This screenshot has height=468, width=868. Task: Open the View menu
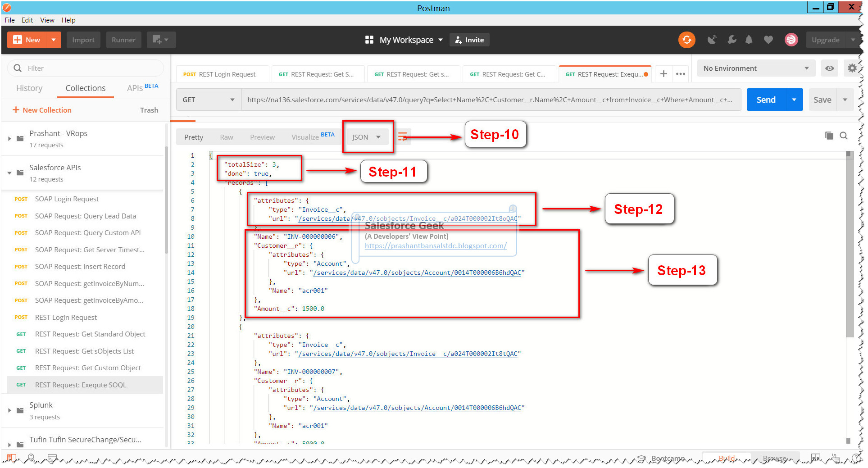pyautogui.click(x=47, y=20)
